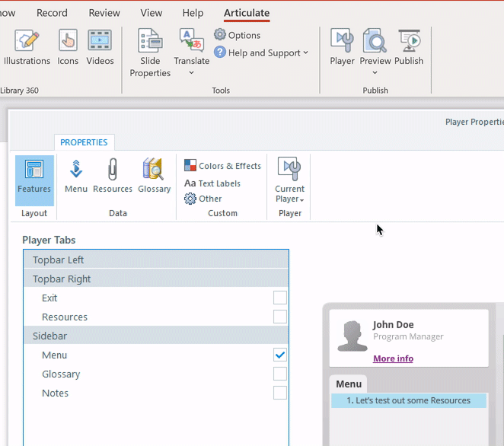Open the Glossary data settings
The width and height of the screenshot is (504, 446).
[154, 177]
